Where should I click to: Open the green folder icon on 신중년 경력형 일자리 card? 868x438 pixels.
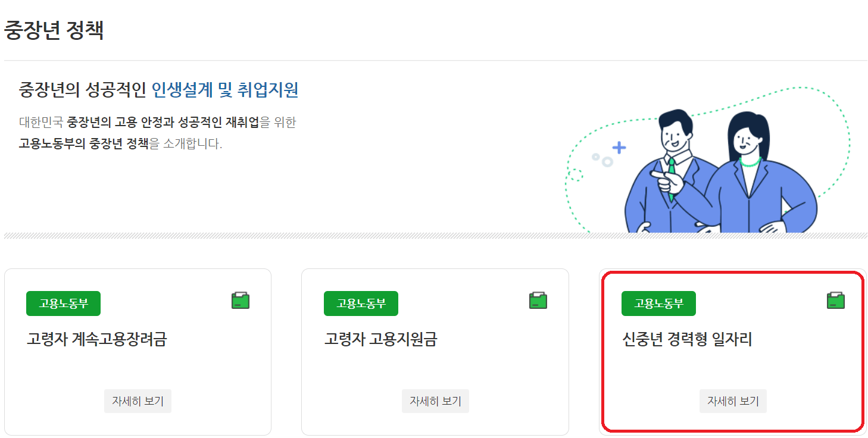836,301
